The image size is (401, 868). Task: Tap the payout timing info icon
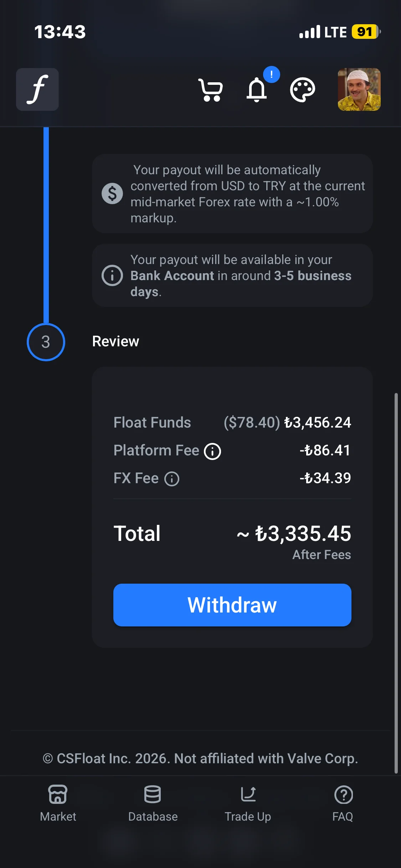tap(112, 275)
